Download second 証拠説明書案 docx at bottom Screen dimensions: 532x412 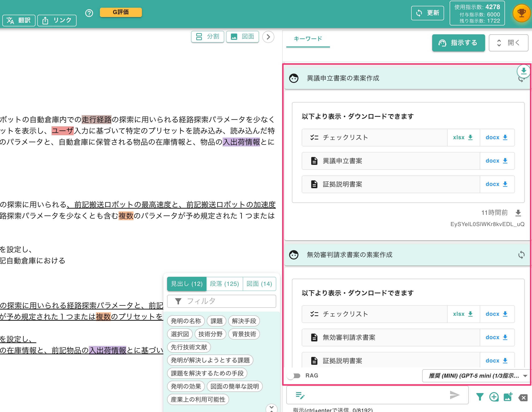click(497, 361)
